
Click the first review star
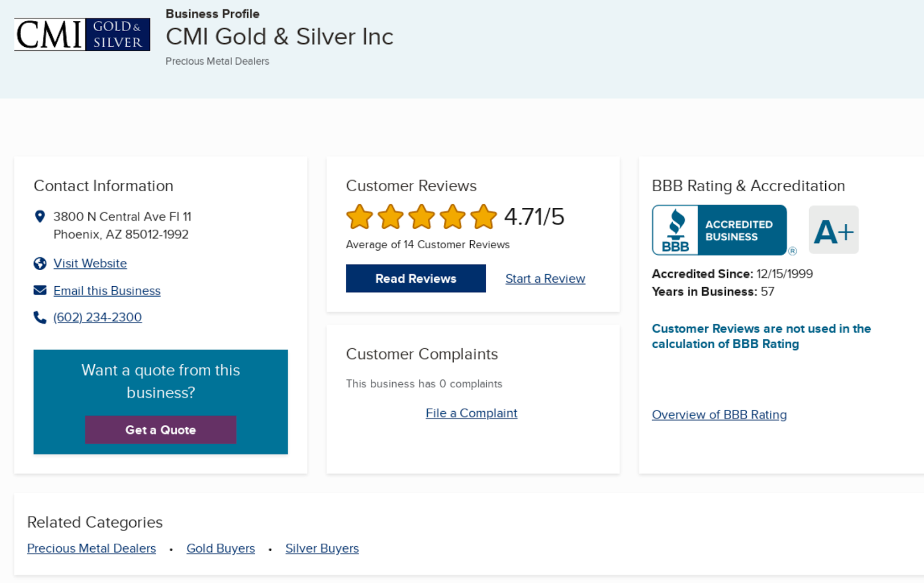point(360,217)
